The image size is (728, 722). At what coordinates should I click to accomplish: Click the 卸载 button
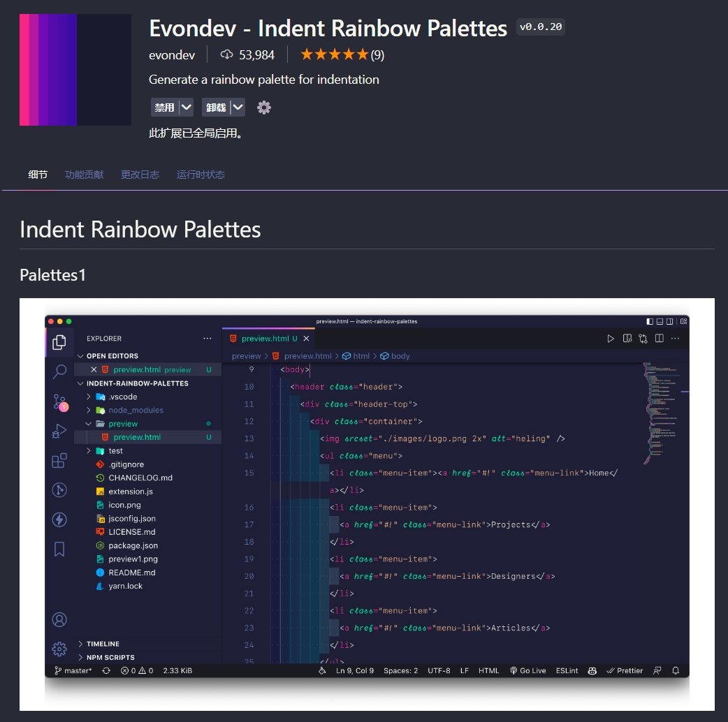(x=216, y=108)
